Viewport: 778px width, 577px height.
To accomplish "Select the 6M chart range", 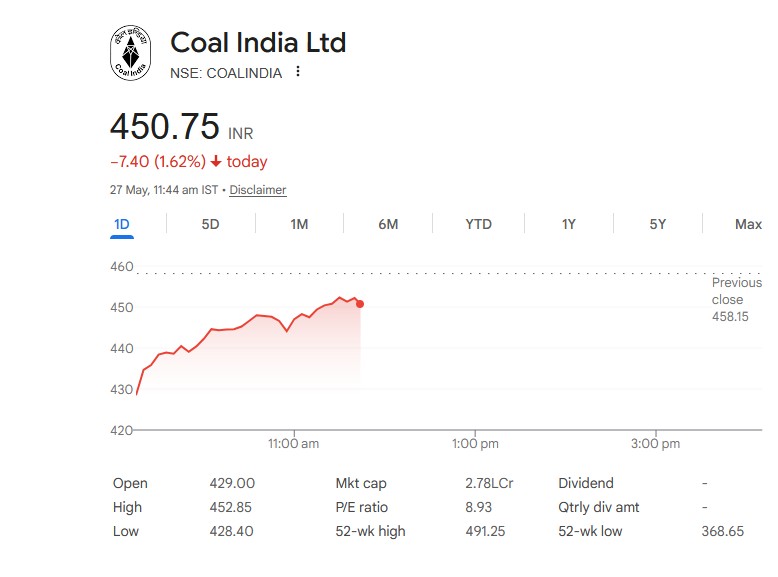I will [388, 224].
